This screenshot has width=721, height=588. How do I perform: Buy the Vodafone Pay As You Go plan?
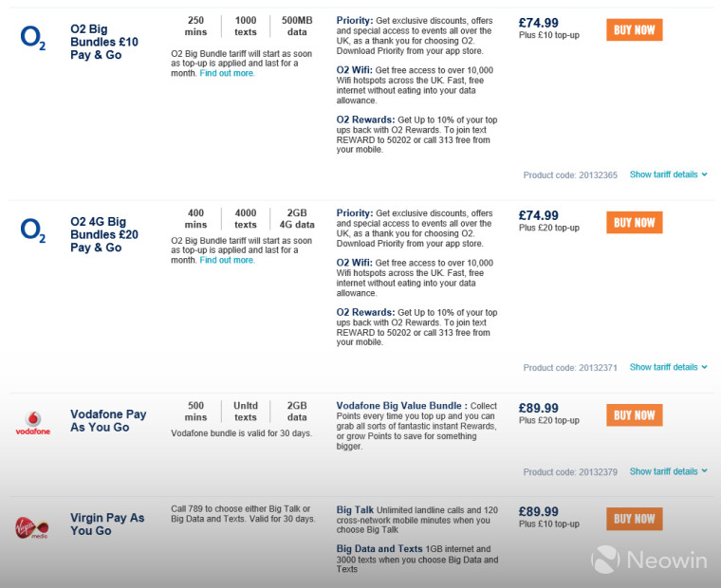click(634, 415)
